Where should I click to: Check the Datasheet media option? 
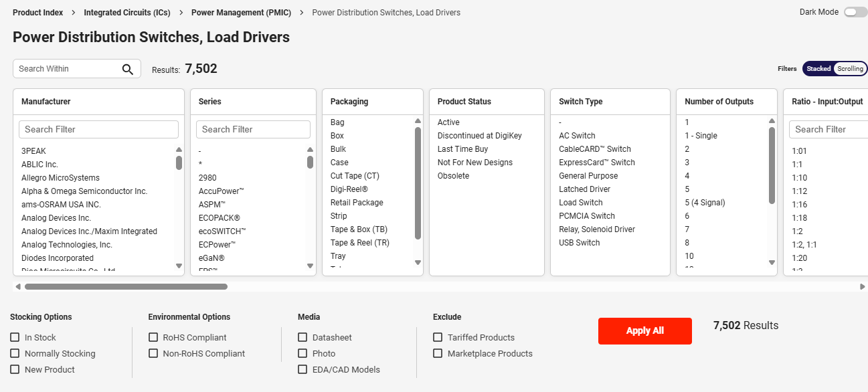[302, 338]
